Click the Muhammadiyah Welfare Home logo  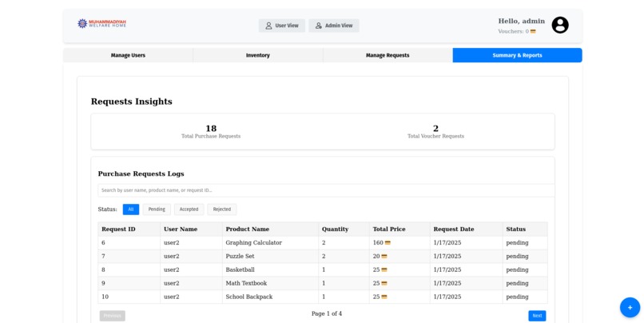101,23
